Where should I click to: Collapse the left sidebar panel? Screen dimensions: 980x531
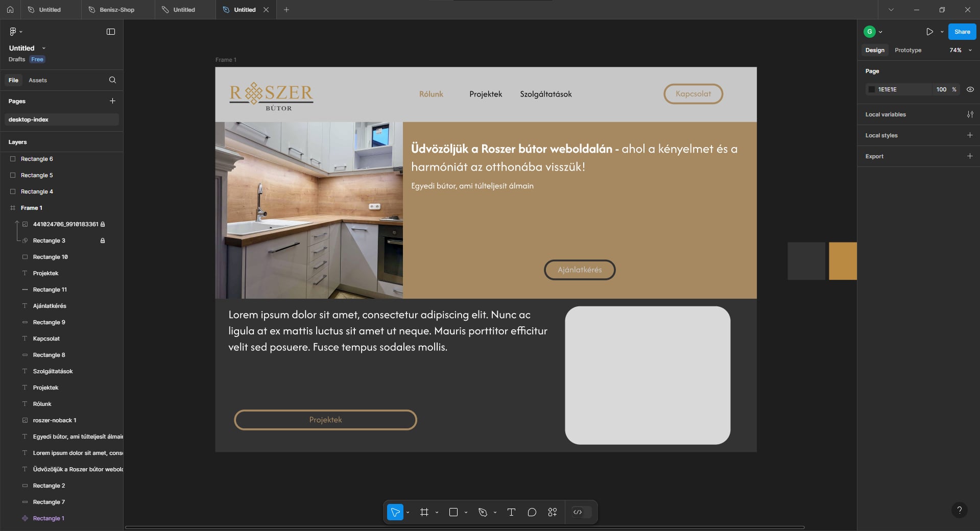(111, 32)
